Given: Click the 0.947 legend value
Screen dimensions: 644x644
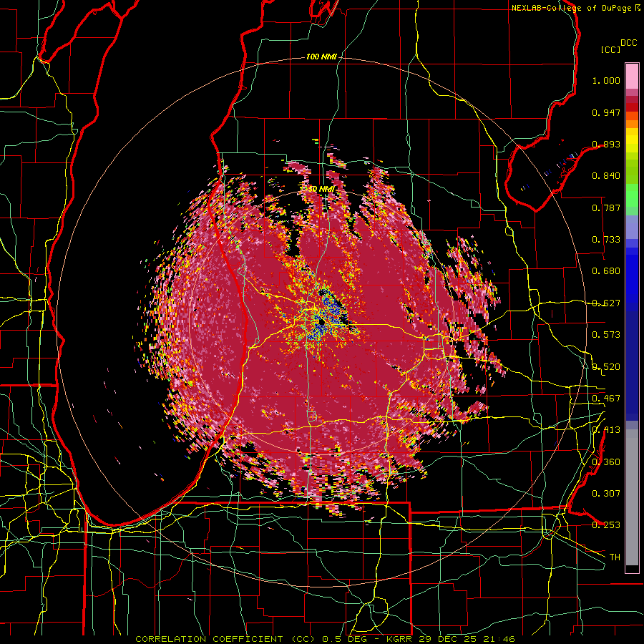Looking at the screenshot, I should (x=606, y=112).
